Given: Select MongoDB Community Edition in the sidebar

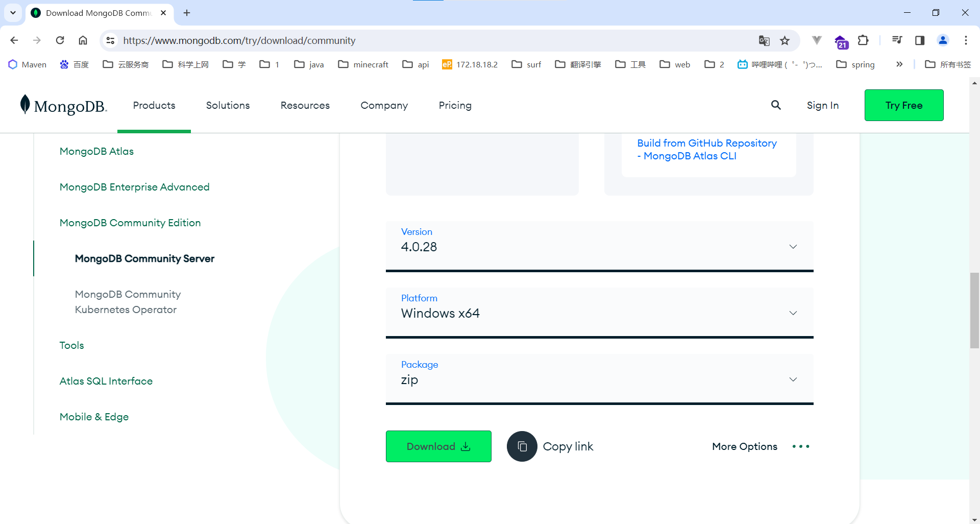Looking at the screenshot, I should point(130,223).
